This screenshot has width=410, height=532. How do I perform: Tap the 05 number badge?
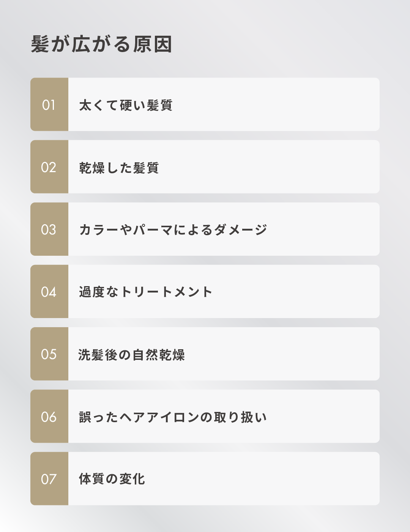pyautogui.click(x=49, y=354)
